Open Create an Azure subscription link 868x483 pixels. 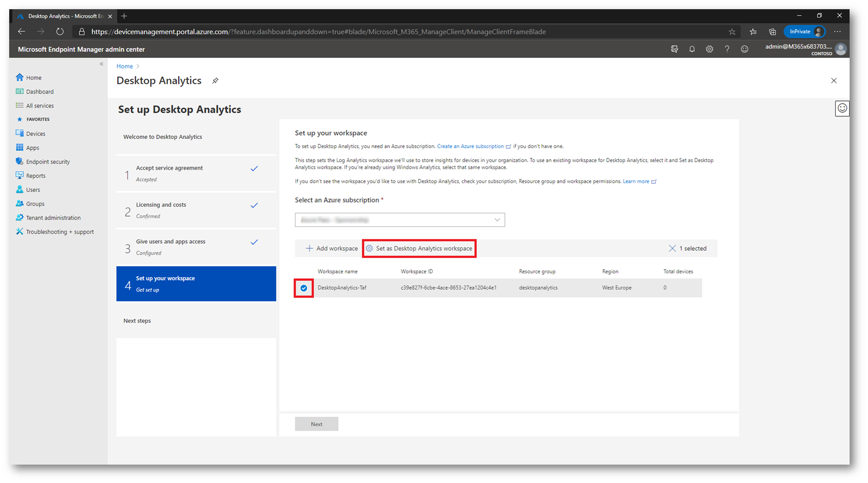pos(470,146)
